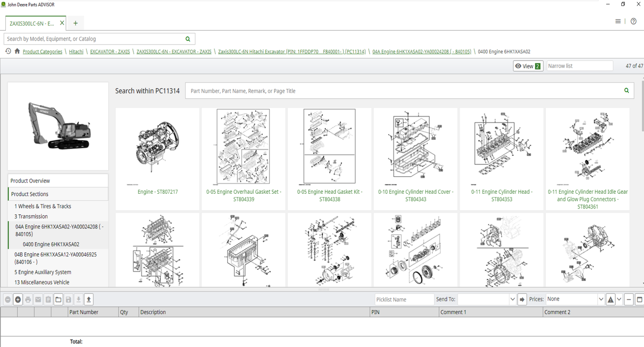Go to home via the house icon
The height and width of the screenshot is (347, 644).
[17, 51]
